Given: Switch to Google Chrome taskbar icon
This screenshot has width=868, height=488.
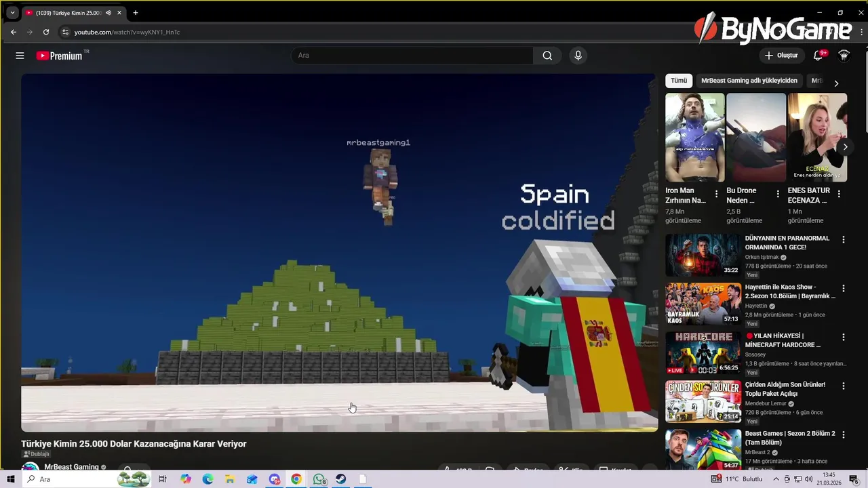Looking at the screenshot, I should (296, 479).
